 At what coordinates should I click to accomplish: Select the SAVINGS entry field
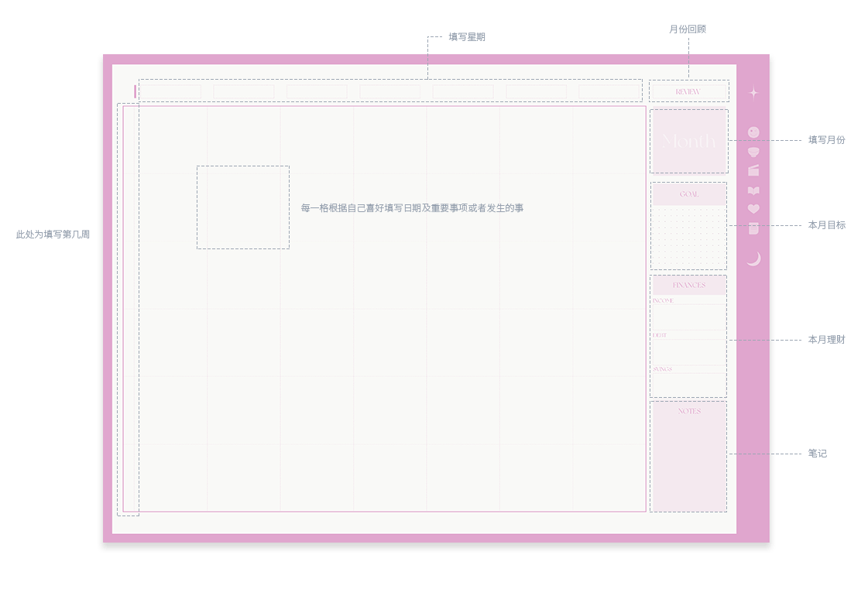(x=689, y=385)
